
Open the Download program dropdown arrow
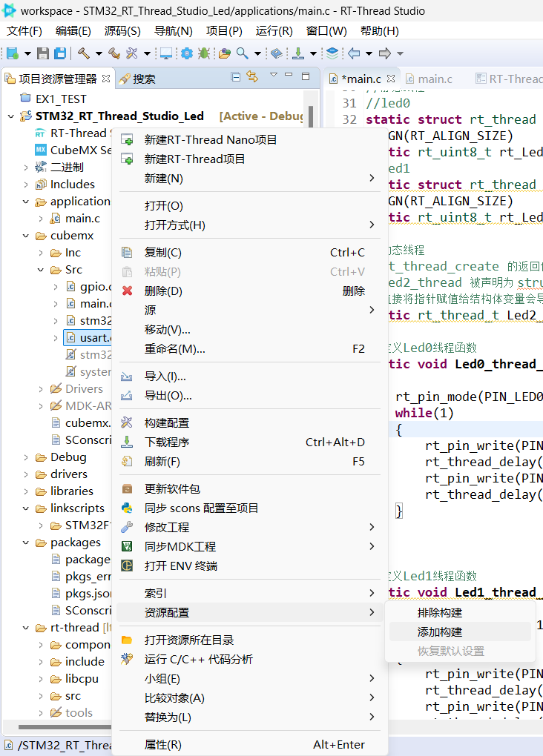click(313, 53)
